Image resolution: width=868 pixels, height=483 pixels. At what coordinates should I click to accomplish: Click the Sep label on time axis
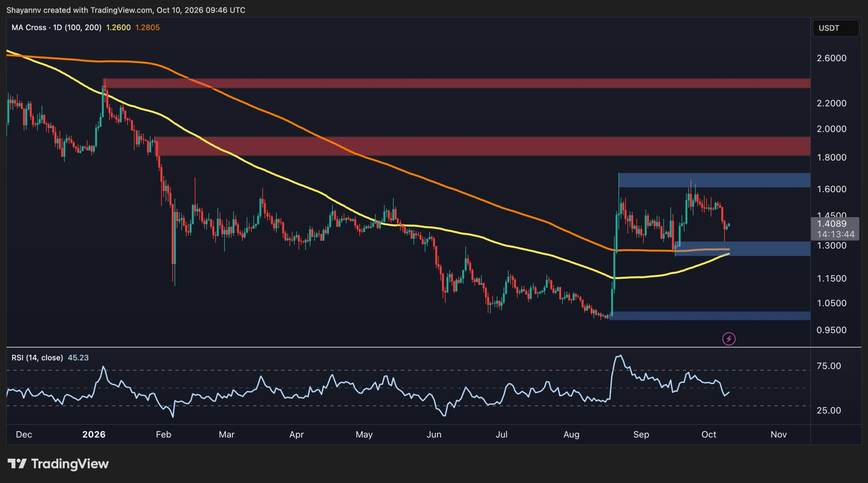click(x=641, y=435)
